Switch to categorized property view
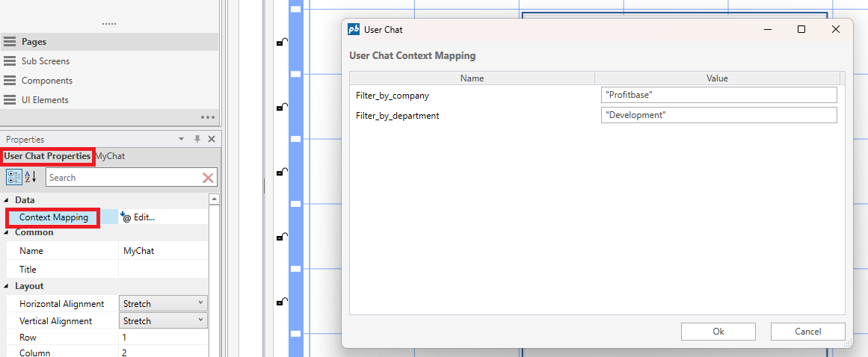Viewport: 868px width, 357px height. (14, 178)
